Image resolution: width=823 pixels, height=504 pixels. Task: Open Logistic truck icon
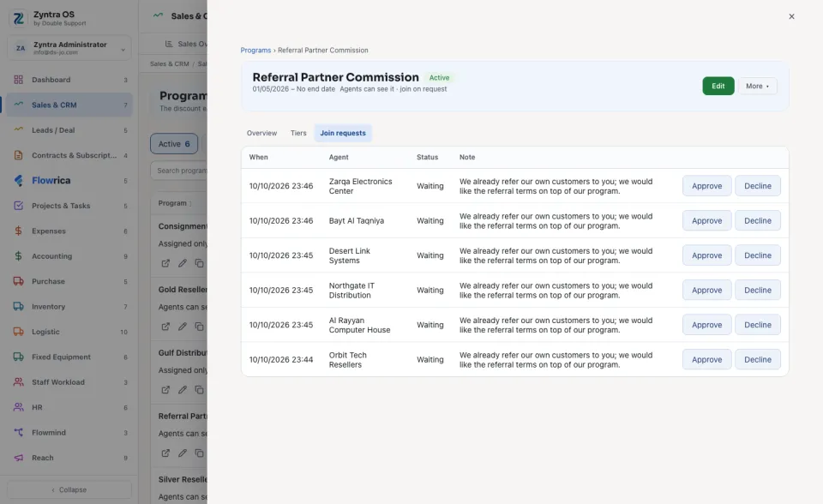click(x=18, y=331)
